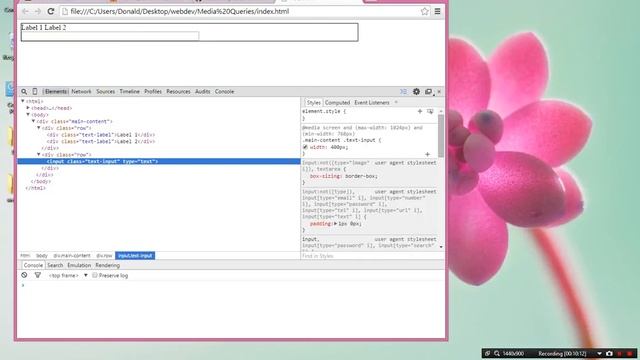Open the drawer Rendering tab
The height and width of the screenshot is (360, 640).
point(107,265)
